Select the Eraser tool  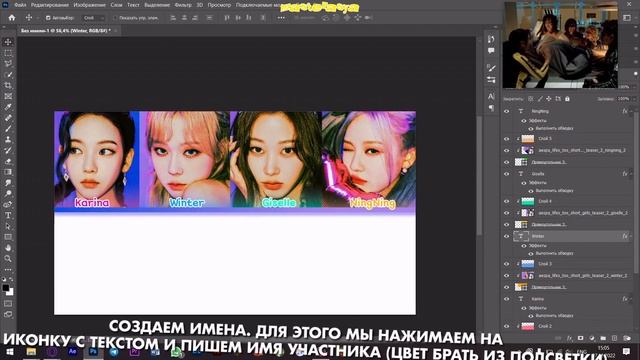click(8, 161)
